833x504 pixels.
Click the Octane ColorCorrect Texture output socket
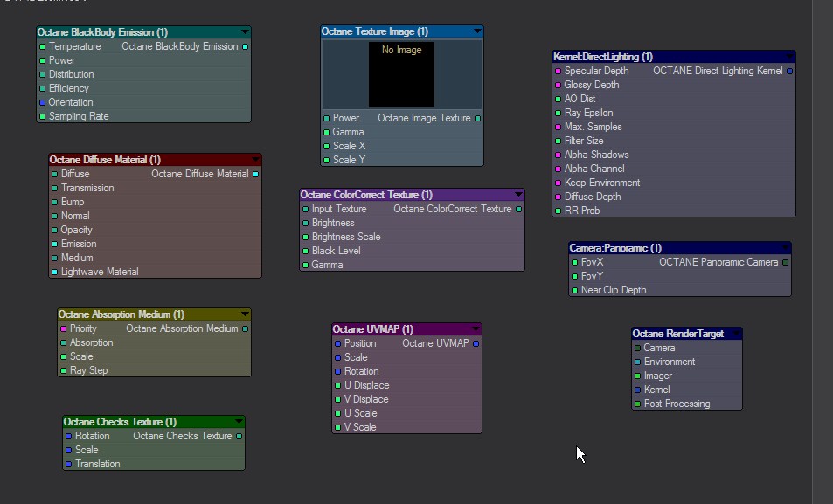tap(518, 210)
